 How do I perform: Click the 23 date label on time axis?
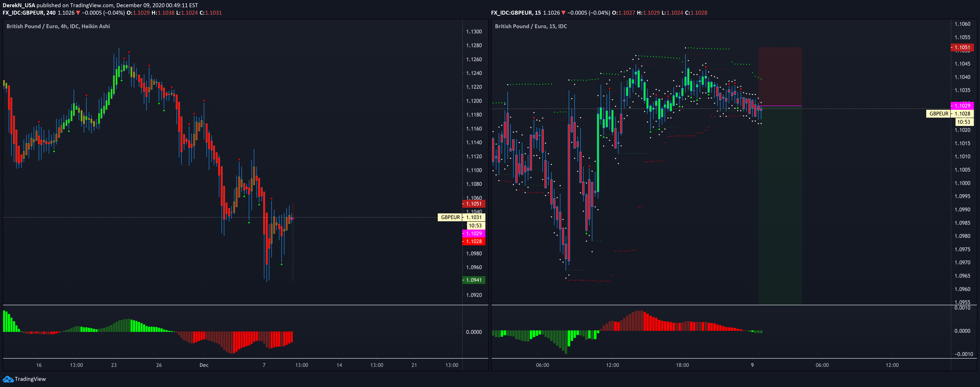(x=114, y=365)
